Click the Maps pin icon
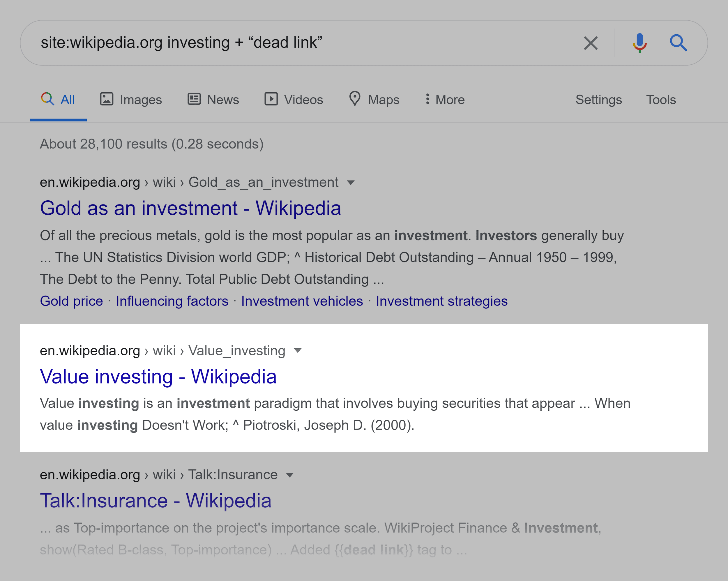 pyautogui.click(x=355, y=99)
